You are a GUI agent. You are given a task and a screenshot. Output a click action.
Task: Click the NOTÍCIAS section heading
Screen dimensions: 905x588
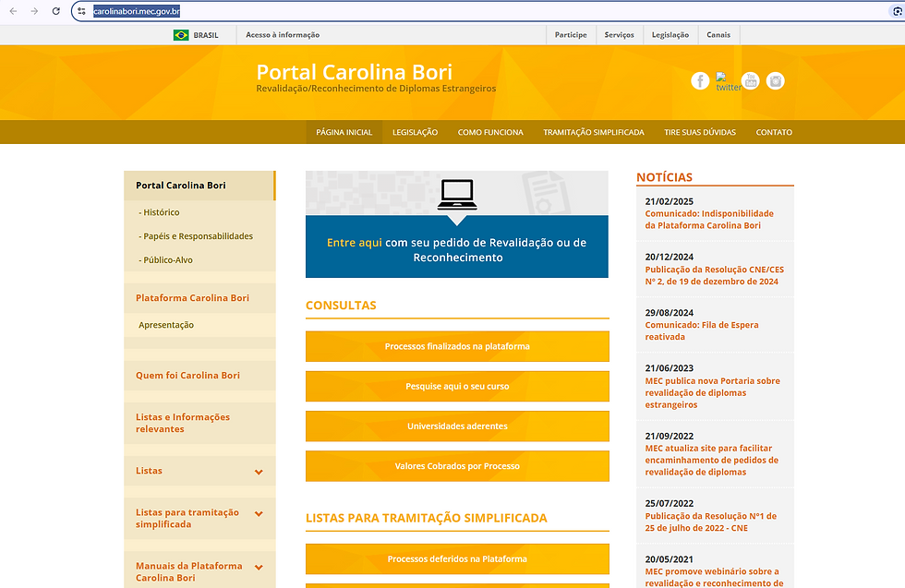(x=664, y=177)
